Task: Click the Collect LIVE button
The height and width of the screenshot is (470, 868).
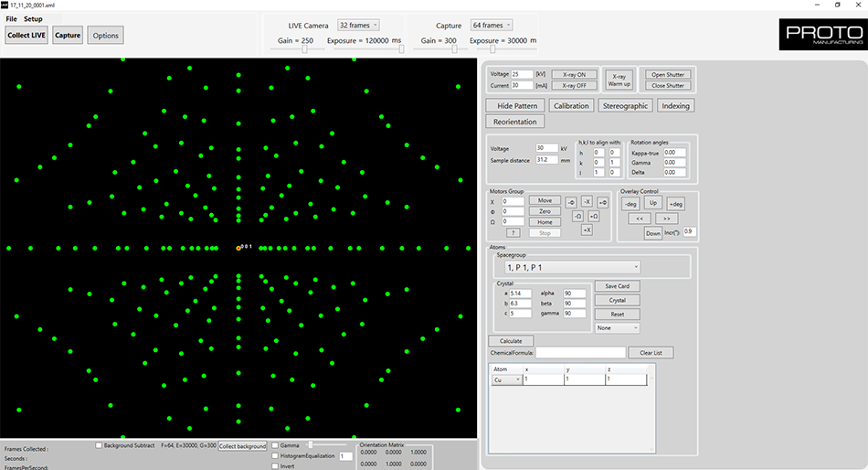Action: [26, 35]
